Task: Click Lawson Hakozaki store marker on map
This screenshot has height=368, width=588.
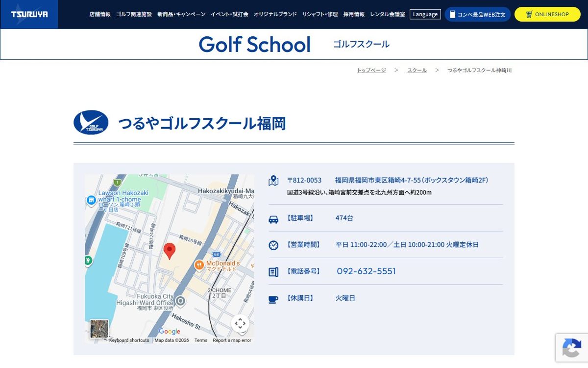Action: point(91,200)
